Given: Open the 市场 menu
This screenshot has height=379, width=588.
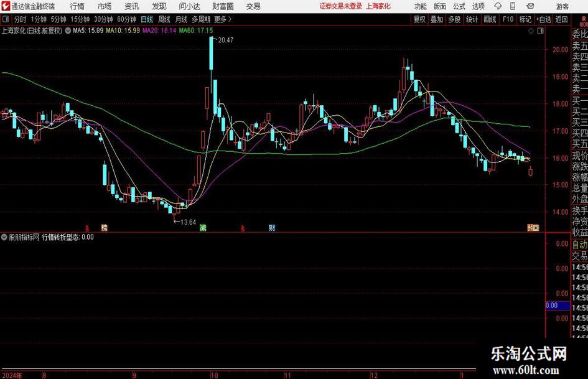Looking at the screenshot, I should pos(105,6).
